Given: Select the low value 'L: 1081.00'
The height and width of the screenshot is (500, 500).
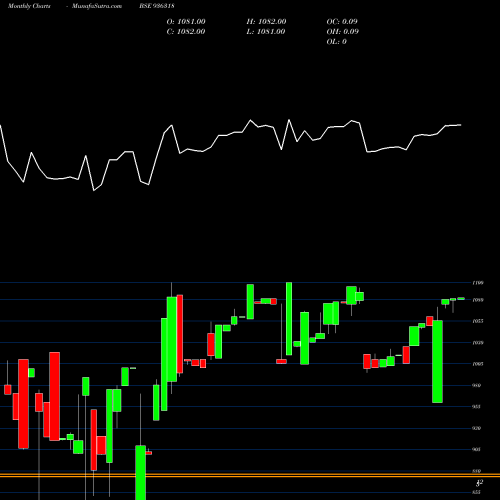Looking at the screenshot, I should click(x=266, y=32).
